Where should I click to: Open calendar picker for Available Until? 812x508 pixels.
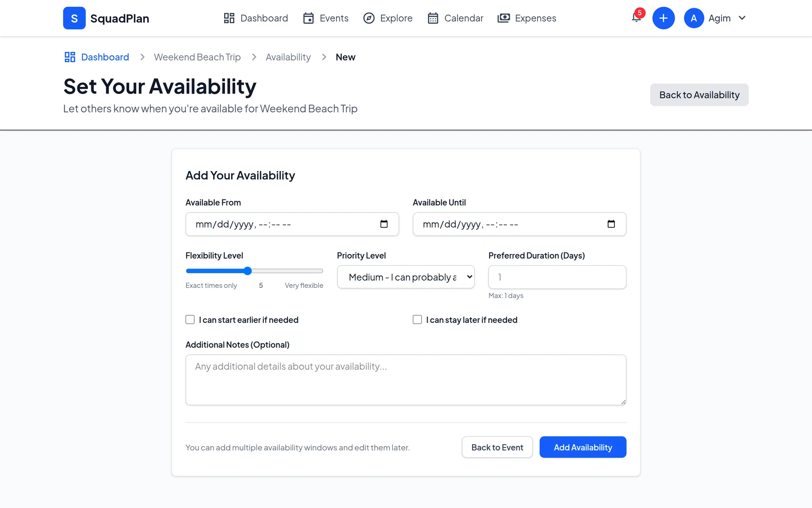click(611, 224)
